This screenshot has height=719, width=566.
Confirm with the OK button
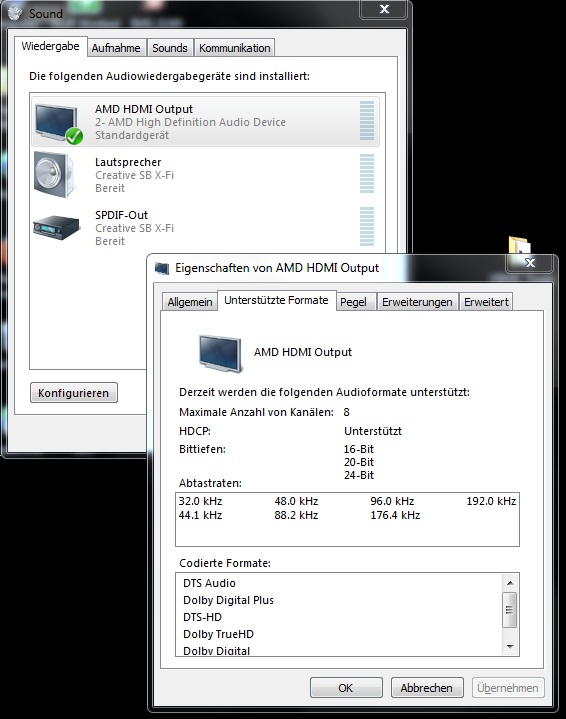346,688
